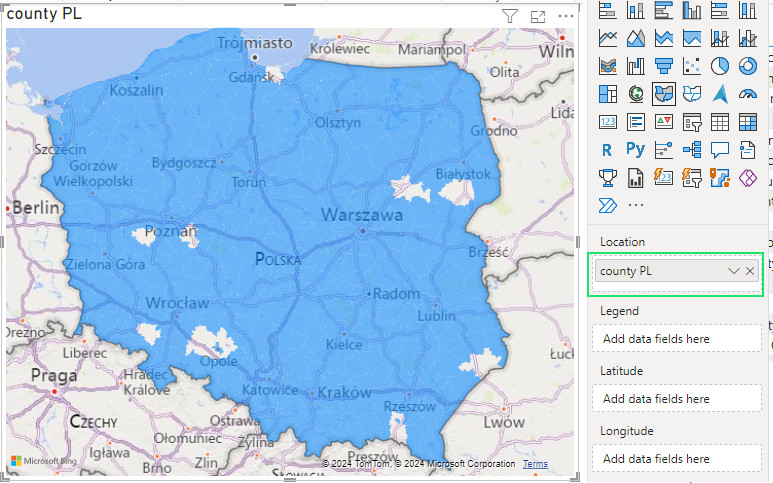
Task: Expand the county PL field dropdown chevron
Action: [733, 271]
